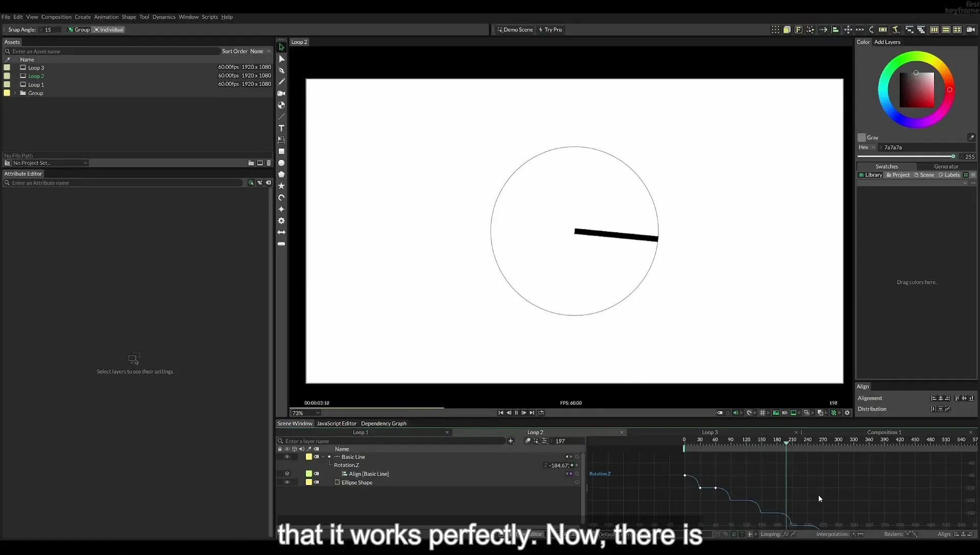Click the add layer plus button
The height and width of the screenshot is (555, 980).
point(510,441)
